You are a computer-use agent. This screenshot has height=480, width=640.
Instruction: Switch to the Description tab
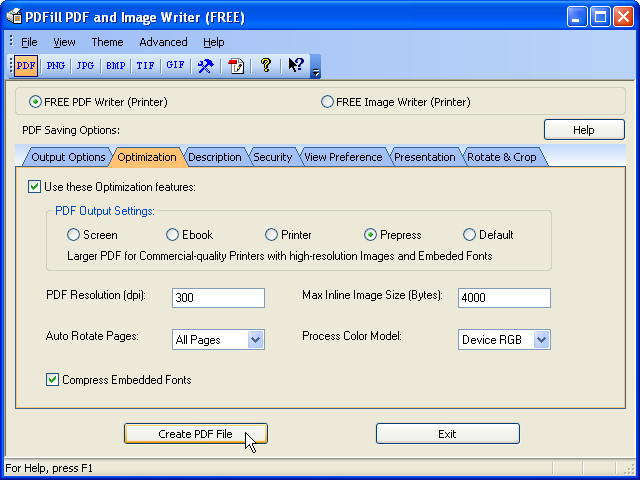215,158
